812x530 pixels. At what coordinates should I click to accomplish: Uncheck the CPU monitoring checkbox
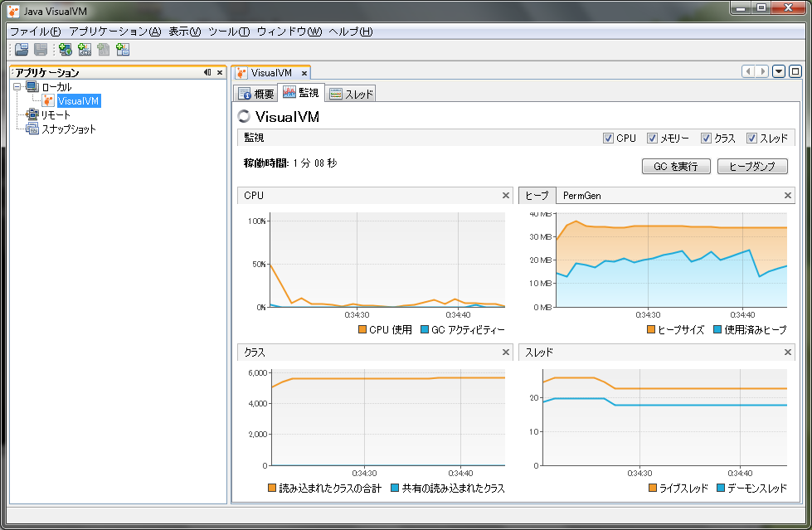point(608,139)
